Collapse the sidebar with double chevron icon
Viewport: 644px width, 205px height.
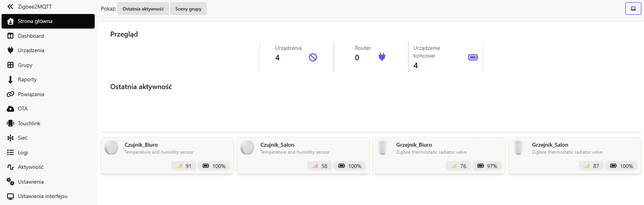click(x=10, y=7)
